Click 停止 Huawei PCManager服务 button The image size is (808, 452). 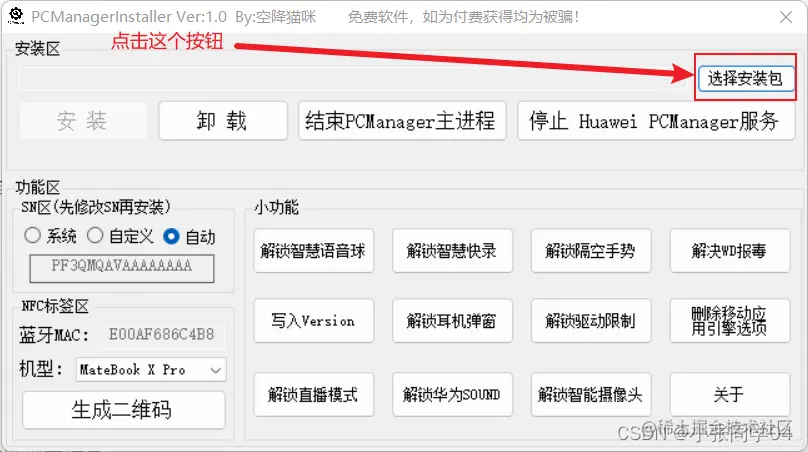656,121
